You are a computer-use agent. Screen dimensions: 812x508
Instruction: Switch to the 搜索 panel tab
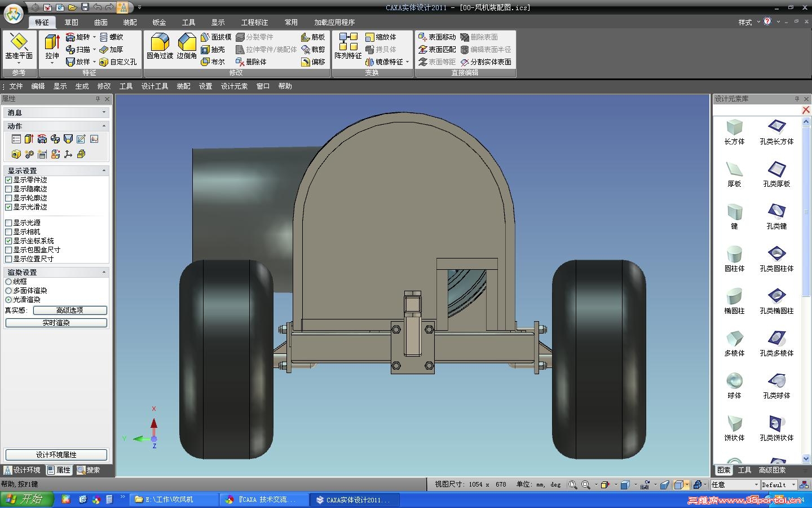[89, 470]
